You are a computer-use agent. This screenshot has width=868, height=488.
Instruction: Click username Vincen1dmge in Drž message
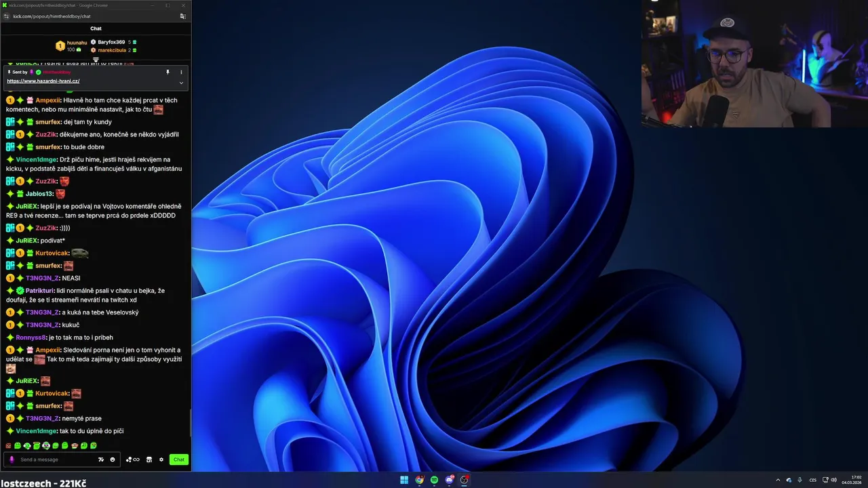37,160
